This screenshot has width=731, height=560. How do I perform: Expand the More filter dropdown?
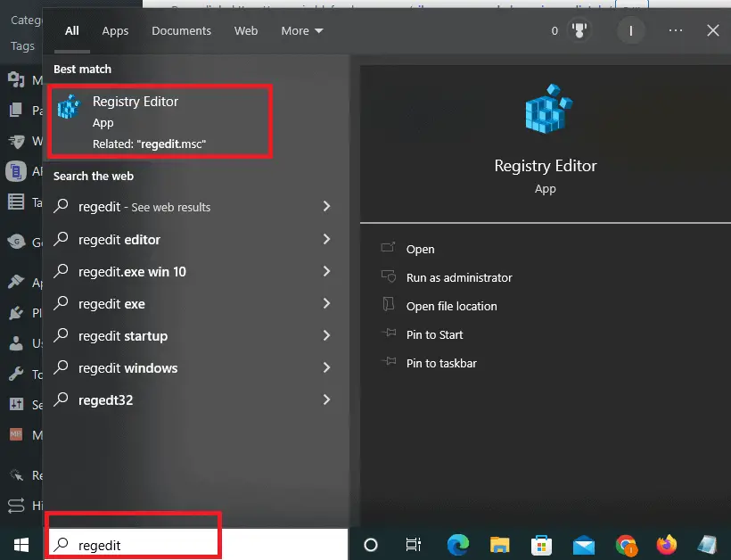tap(302, 30)
